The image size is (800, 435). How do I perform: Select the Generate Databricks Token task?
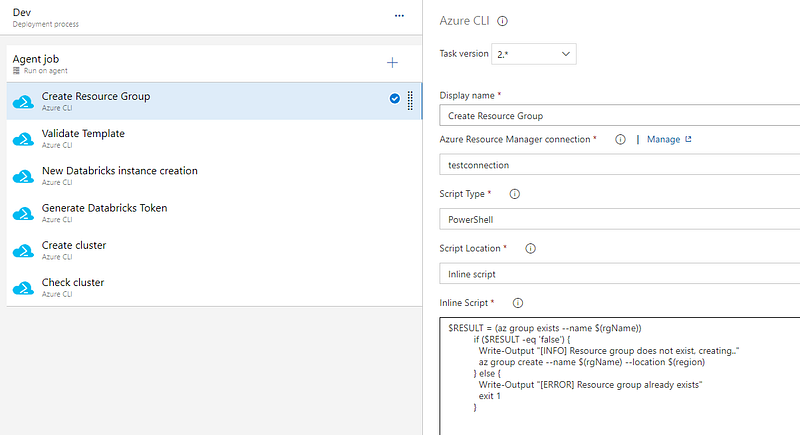point(104,208)
